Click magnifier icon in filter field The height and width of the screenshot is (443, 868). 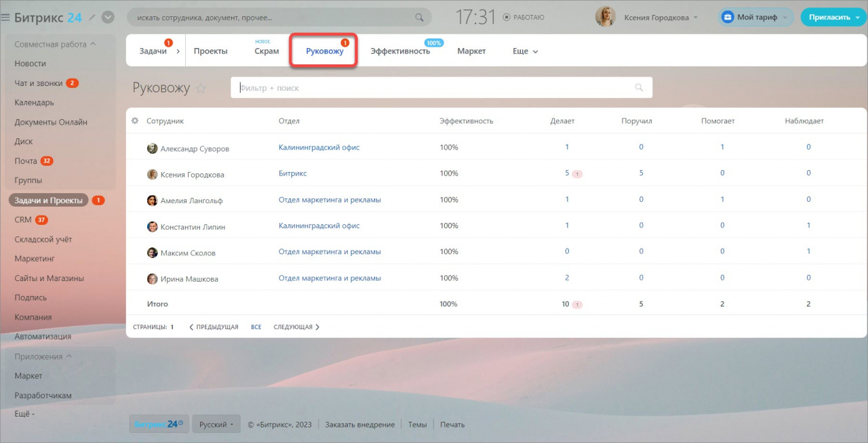point(639,87)
